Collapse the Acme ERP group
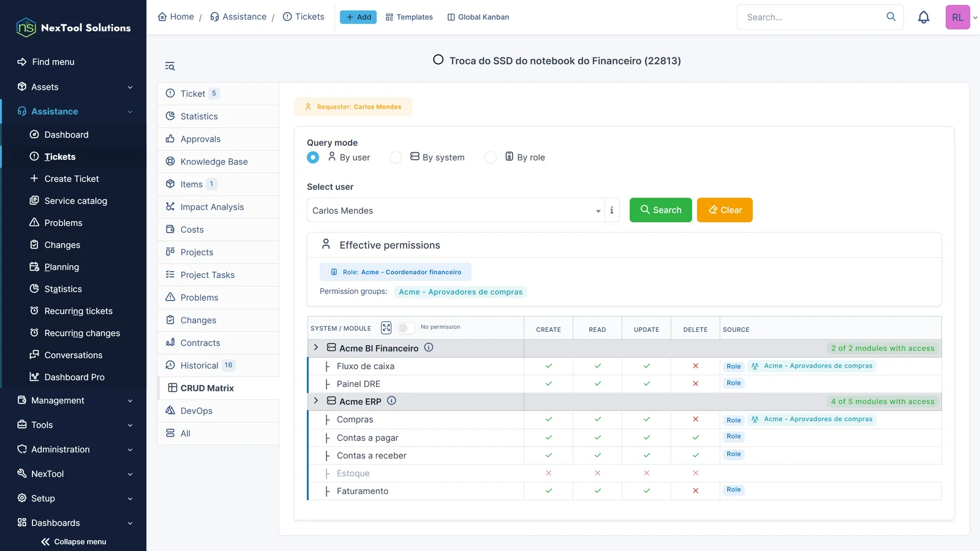 (316, 401)
